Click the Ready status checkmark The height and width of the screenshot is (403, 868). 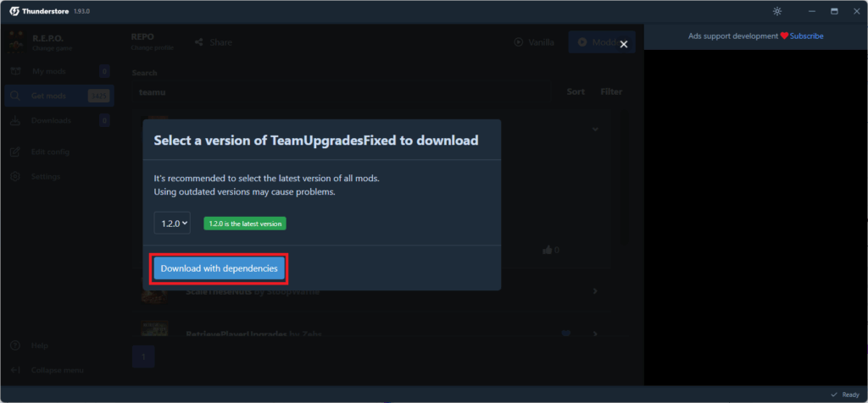[834, 395]
